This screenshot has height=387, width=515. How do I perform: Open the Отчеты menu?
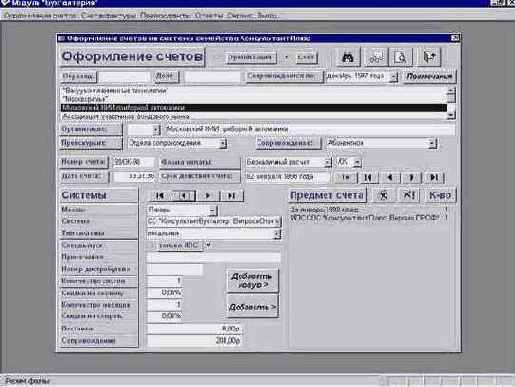tap(209, 15)
